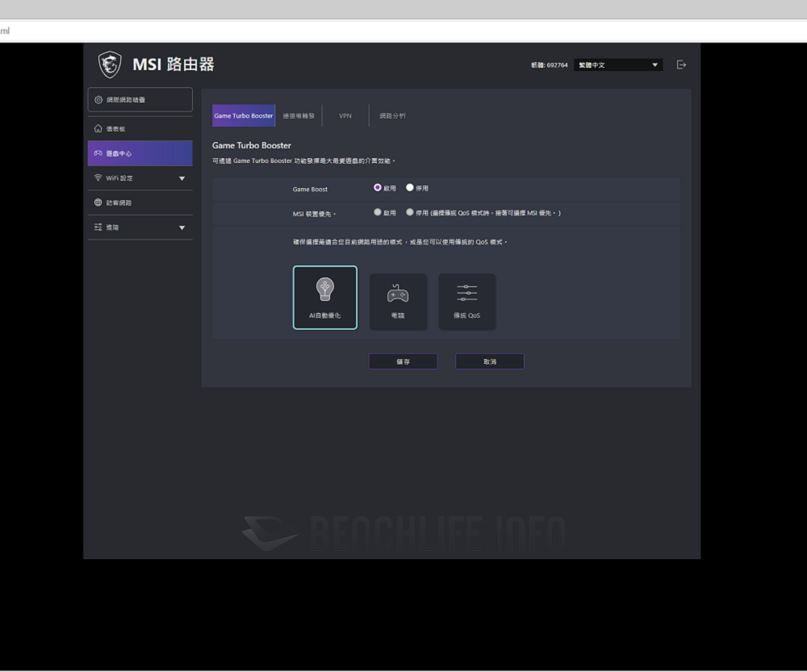Image resolution: width=807 pixels, height=672 pixels.
Task: Select 遊戲中心 in the sidebar
Action: (140, 153)
